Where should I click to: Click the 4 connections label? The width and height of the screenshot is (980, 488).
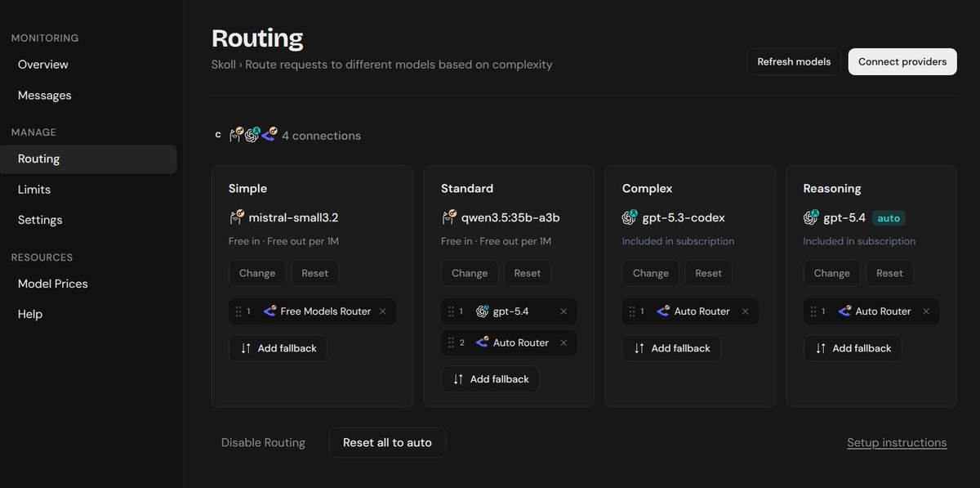click(321, 136)
